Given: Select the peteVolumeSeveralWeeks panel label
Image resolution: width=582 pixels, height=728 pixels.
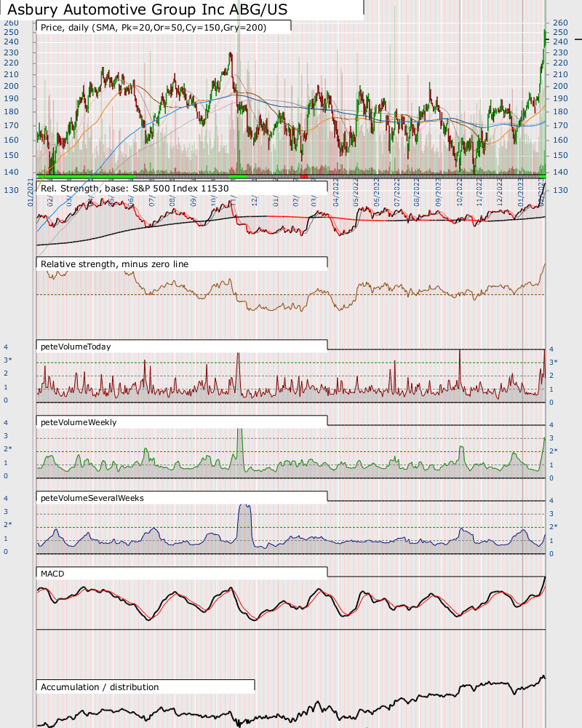Looking at the screenshot, I should 92,498.
